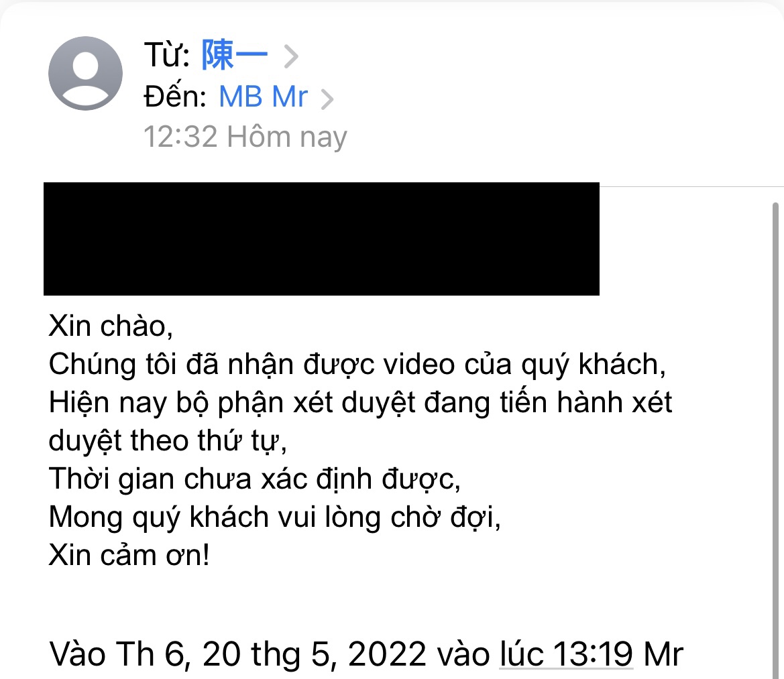The width and height of the screenshot is (784, 679).
Task: Tap the sender's profile avatar icon
Action: coord(85,74)
